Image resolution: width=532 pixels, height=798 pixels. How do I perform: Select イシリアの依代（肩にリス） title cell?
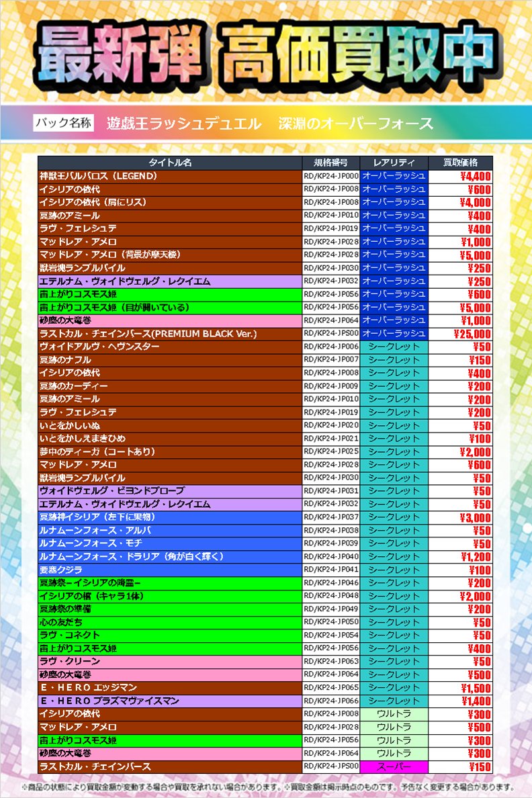(170, 203)
